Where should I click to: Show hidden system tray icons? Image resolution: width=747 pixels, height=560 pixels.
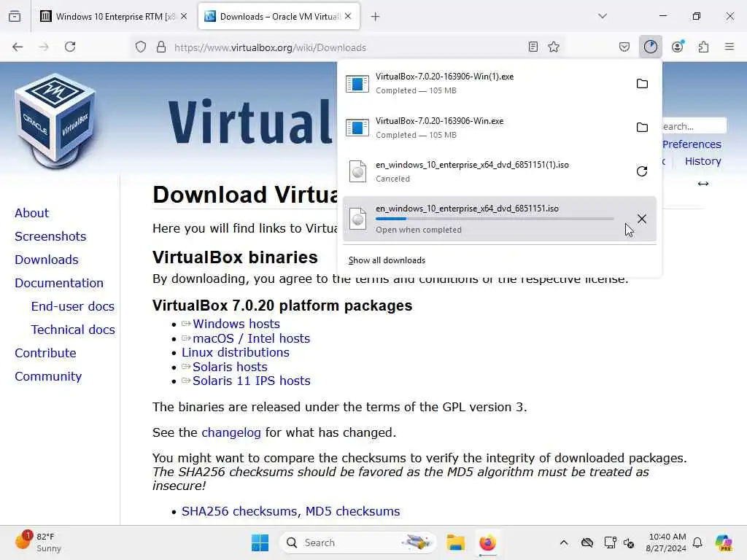[x=564, y=542]
